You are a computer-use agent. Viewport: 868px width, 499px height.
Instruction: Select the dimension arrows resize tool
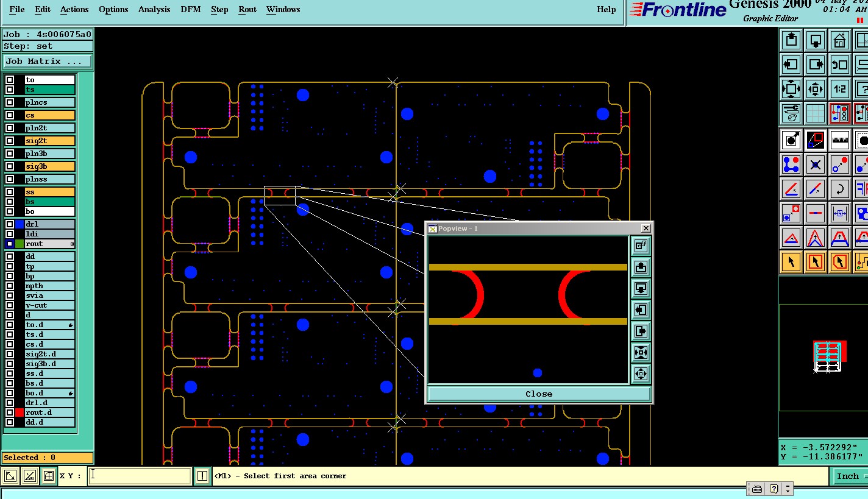[839, 213]
